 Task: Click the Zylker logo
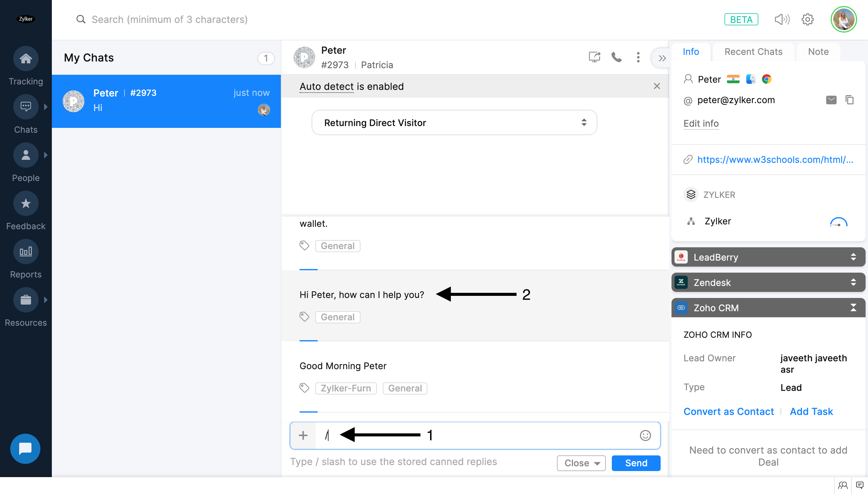point(26,19)
